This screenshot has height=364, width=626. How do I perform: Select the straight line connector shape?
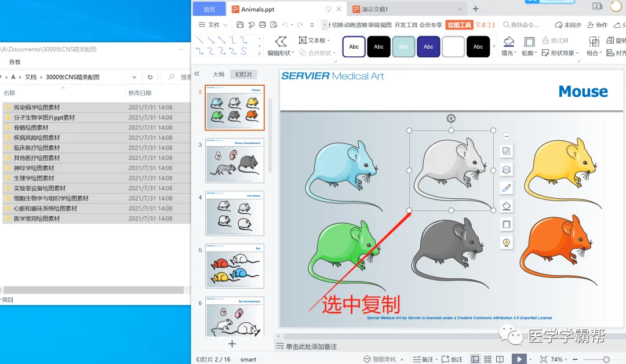tap(200, 41)
